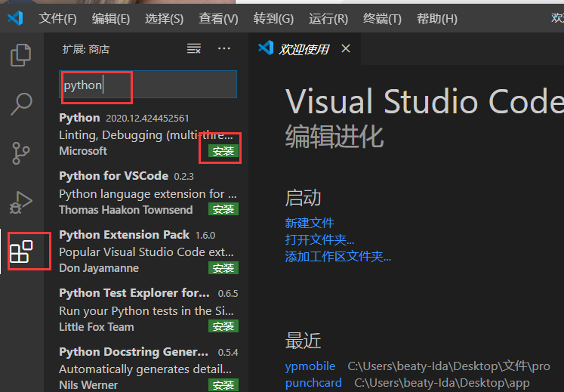The height and width of the screenshot is (392, 564).
Task: Install Python Extension Pack
Action: point(223,268)
